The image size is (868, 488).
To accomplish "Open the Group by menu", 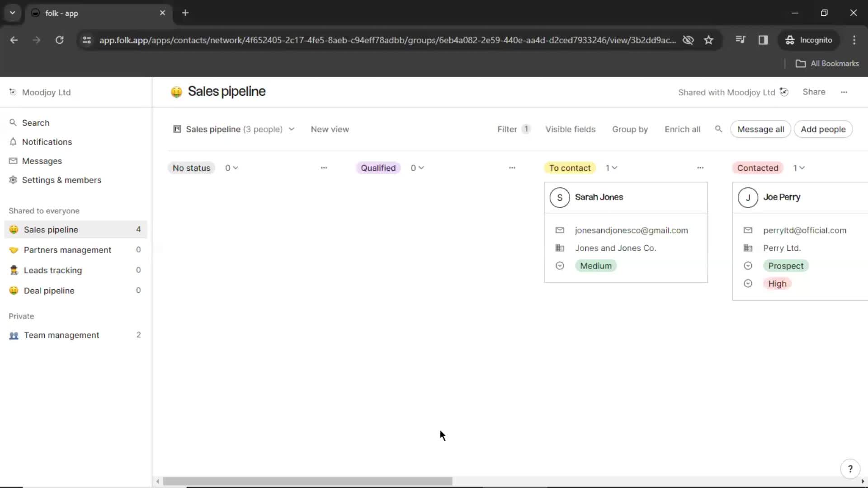I will [630, 129].
